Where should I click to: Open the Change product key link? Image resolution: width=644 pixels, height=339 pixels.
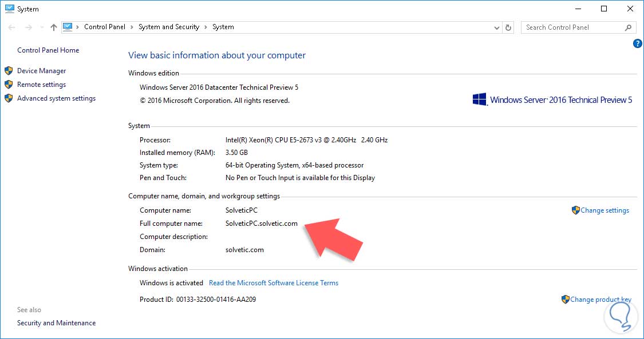click(x=600, y=300)
